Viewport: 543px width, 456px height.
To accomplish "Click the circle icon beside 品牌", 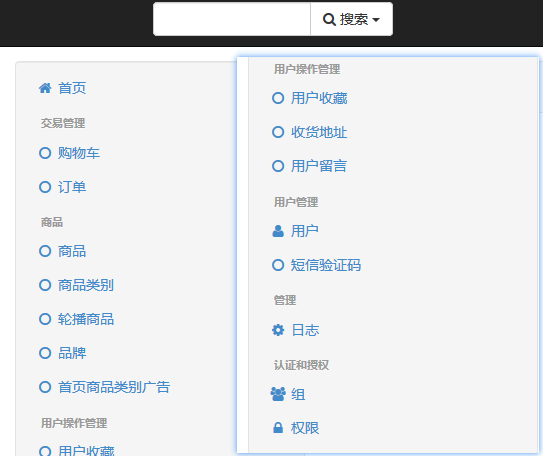I will point(45,353).
